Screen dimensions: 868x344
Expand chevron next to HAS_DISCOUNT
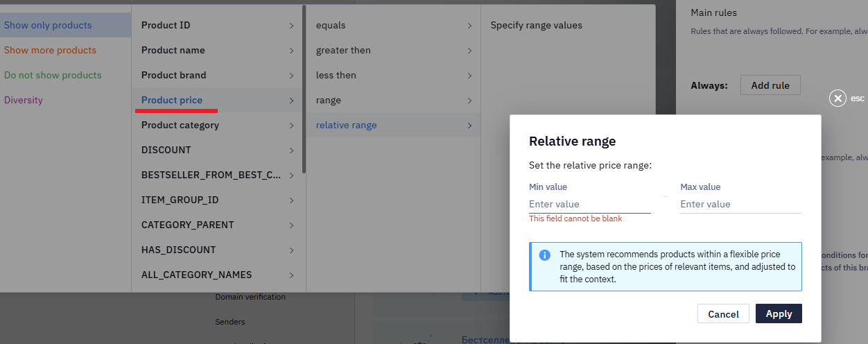tap(292, 250)
